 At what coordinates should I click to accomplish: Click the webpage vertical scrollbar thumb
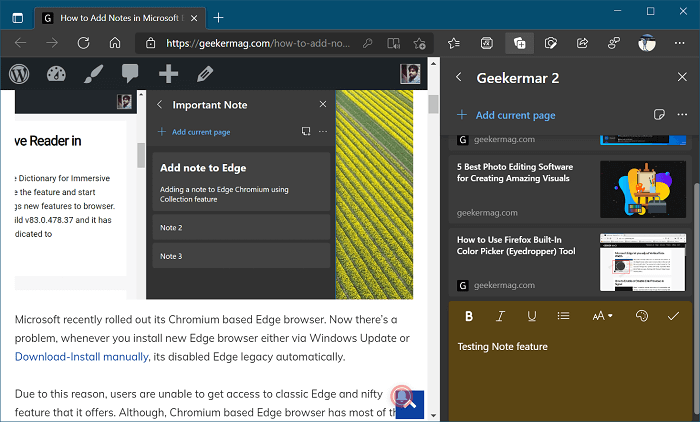coord(433,104)
